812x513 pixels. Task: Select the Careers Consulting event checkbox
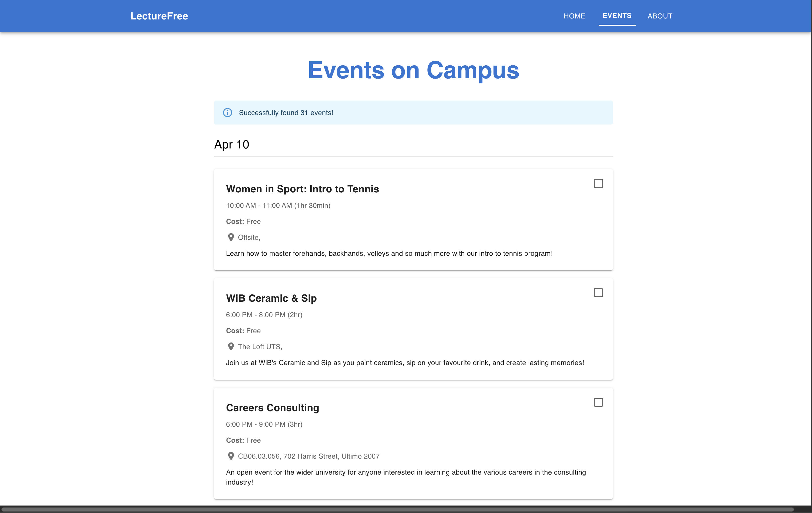click(598, 402)
